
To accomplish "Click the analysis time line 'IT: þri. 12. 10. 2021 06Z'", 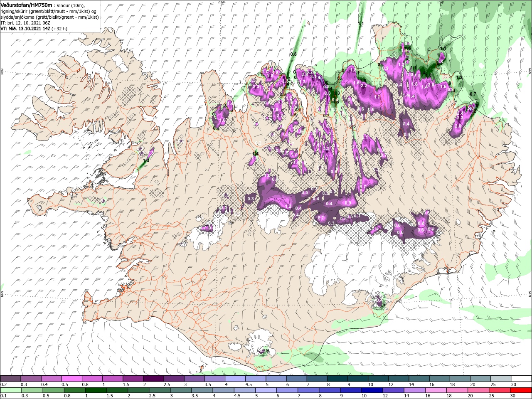I will pyautogui.click(x=25, y=23).
